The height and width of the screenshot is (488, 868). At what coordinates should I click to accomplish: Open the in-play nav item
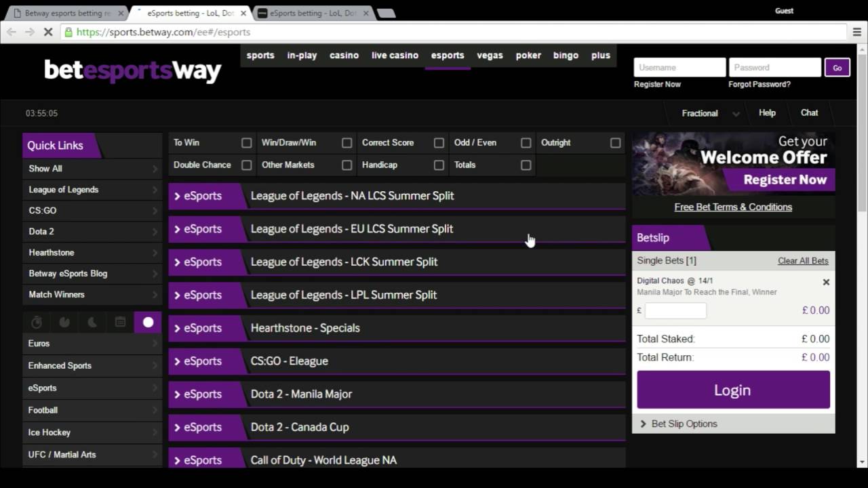pos(302,56)
